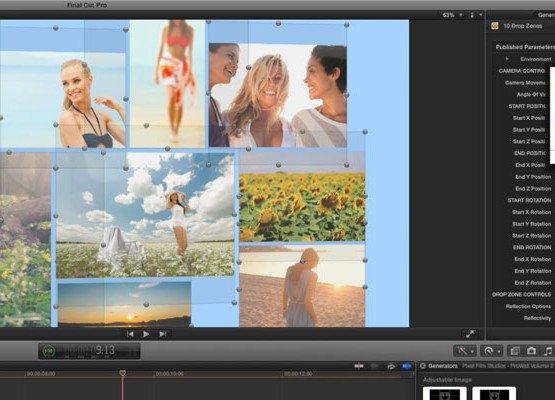555x400 pixels.
Task: Toggle timeline skimming icon
Action: pyautogui.click(x=359, y=366)
